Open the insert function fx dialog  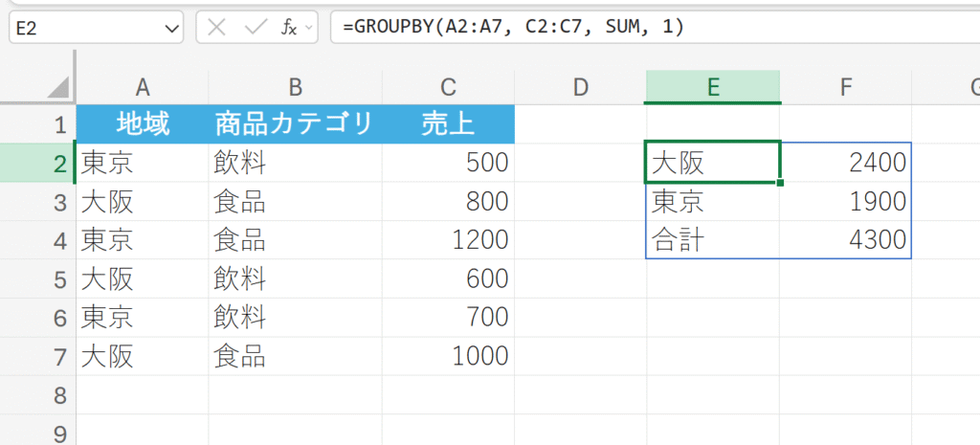click(289, 28)
